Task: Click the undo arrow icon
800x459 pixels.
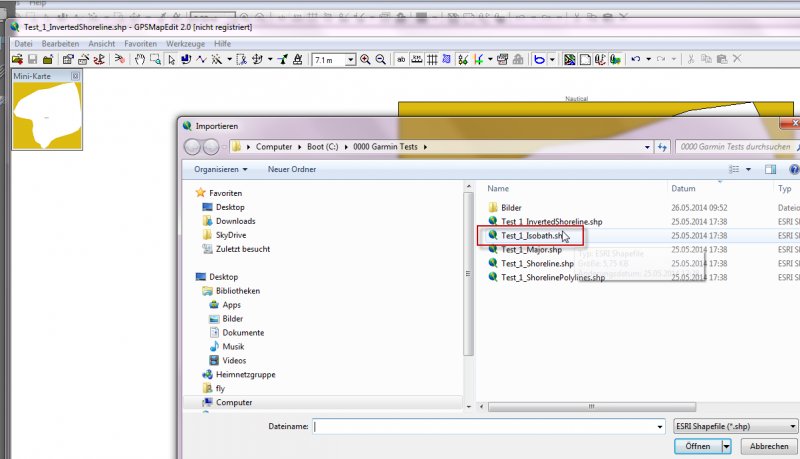Action: click(x=635, y=60)
